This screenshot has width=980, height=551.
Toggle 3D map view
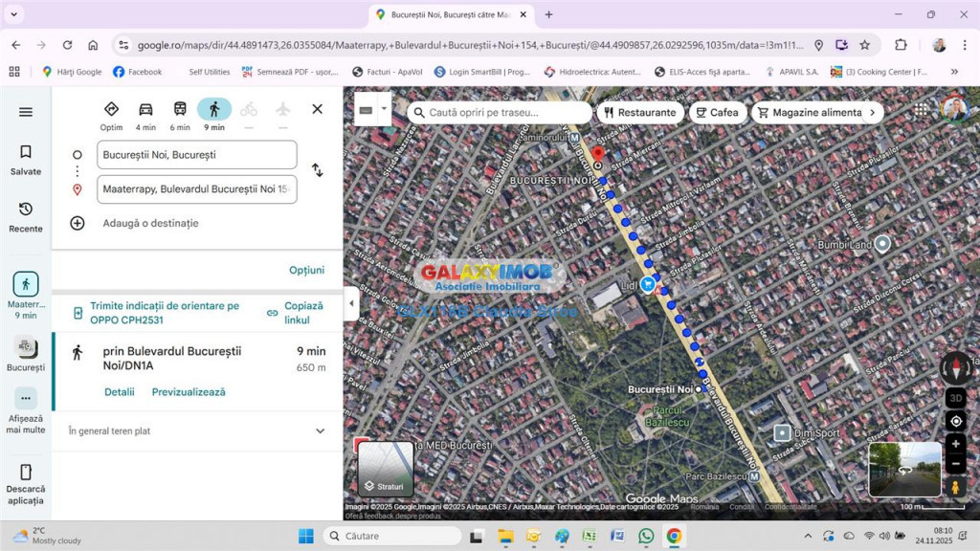pyautogui.click(x=955, y=398)
